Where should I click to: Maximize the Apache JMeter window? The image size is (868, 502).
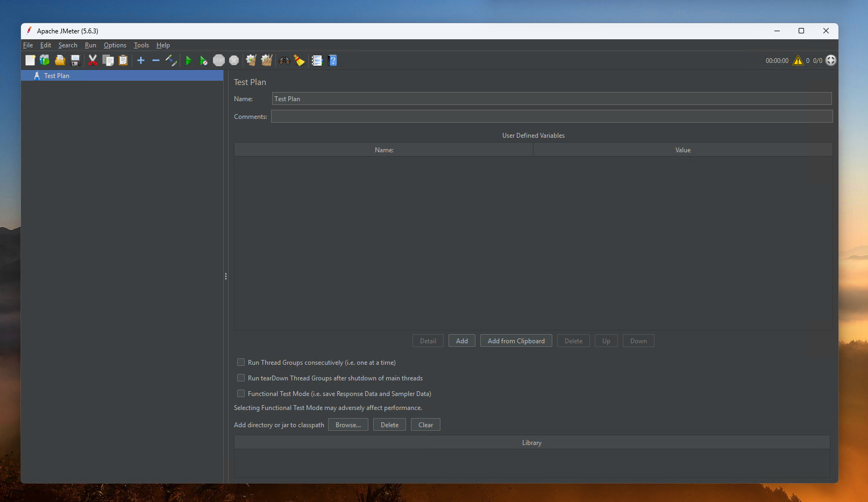(x=801, y=31)
